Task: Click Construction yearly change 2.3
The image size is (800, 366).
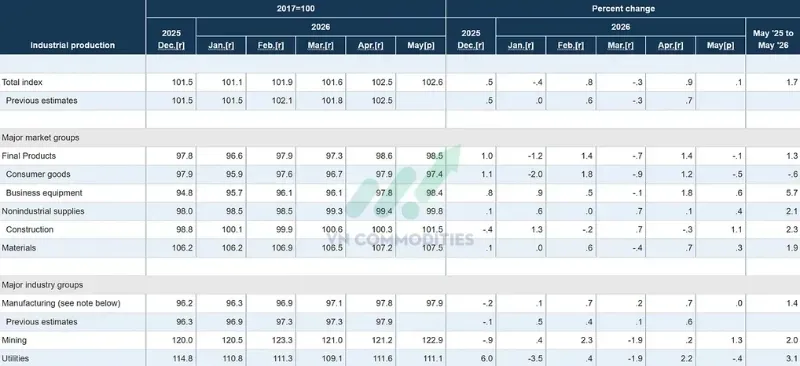Action: coord(792,229)
